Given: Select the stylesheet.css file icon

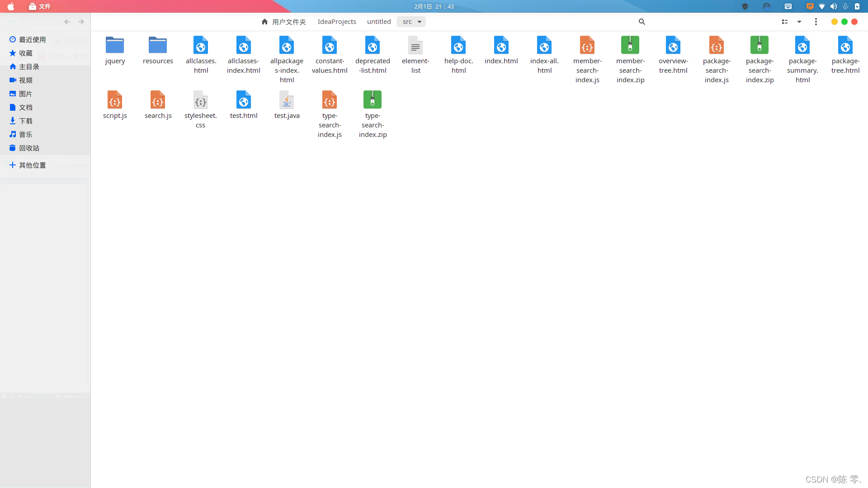Looking at the screenshot, I should click(x=201, y=100).
